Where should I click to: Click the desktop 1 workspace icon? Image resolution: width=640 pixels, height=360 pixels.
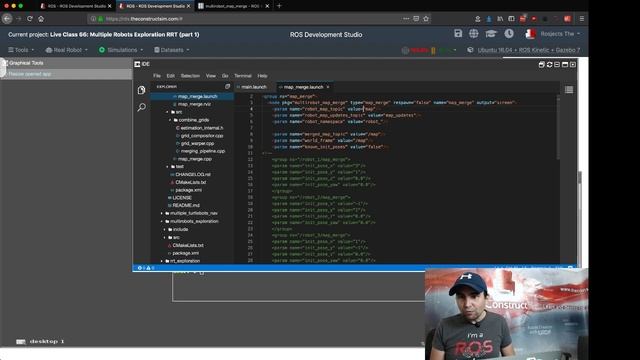tap(20, 342)
